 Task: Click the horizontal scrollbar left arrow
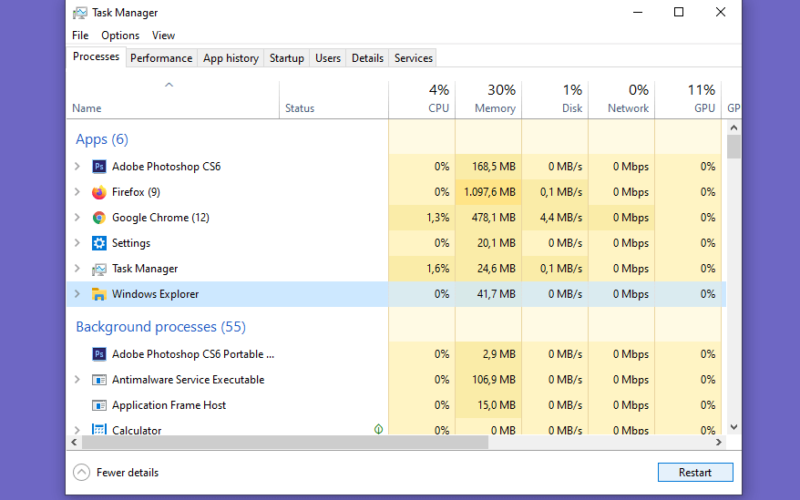[x=74, y=442]
